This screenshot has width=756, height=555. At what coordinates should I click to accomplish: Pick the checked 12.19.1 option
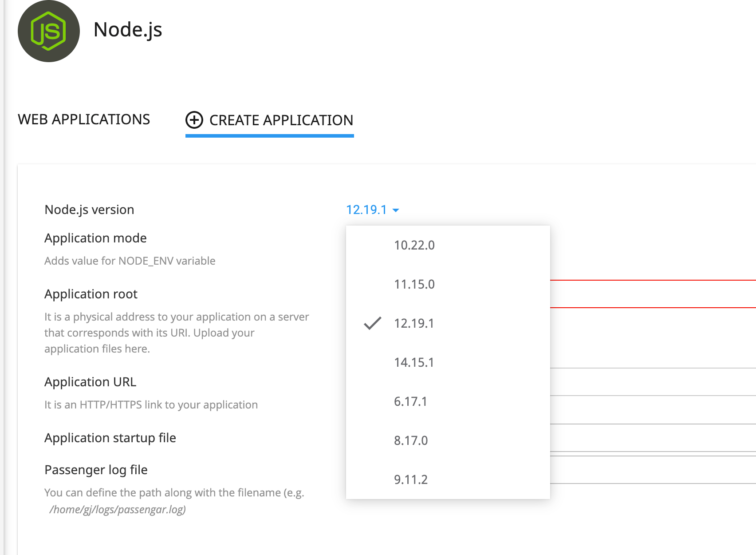[x=448, y=323]
